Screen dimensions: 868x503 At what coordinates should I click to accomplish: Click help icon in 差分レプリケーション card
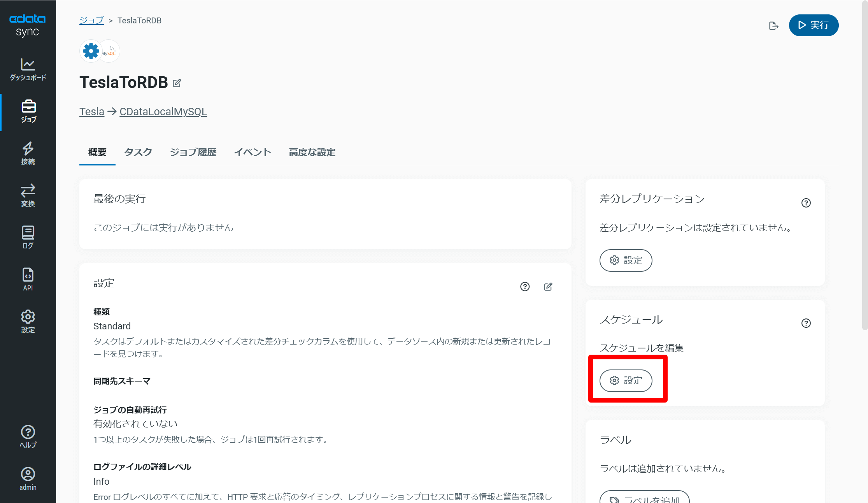(806, 203)
